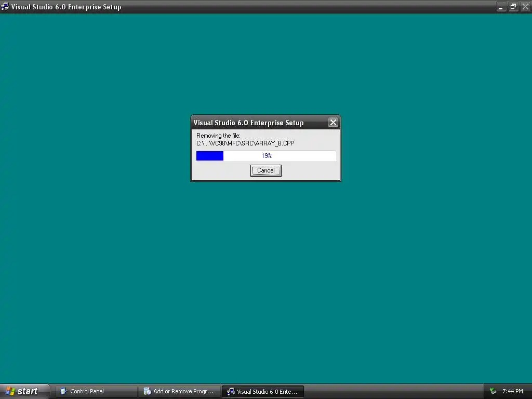Close the Setup progress dialog
532x399 pixels.
(x=333, y=123)
